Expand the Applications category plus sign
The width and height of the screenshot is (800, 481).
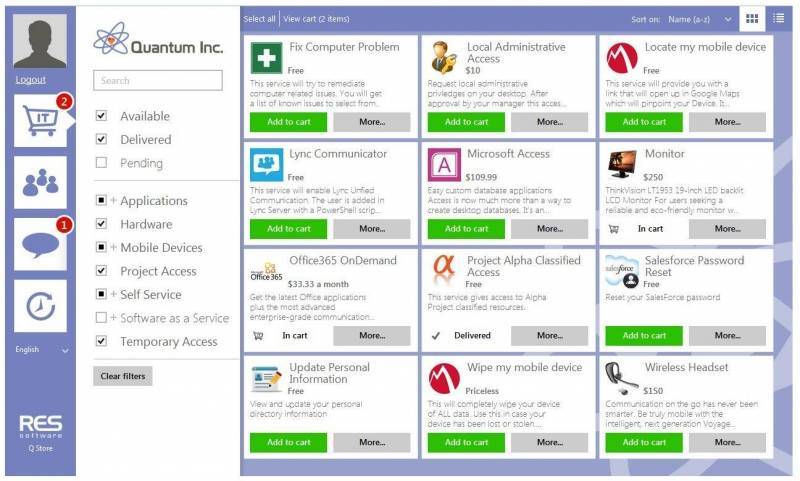[114, 200]
